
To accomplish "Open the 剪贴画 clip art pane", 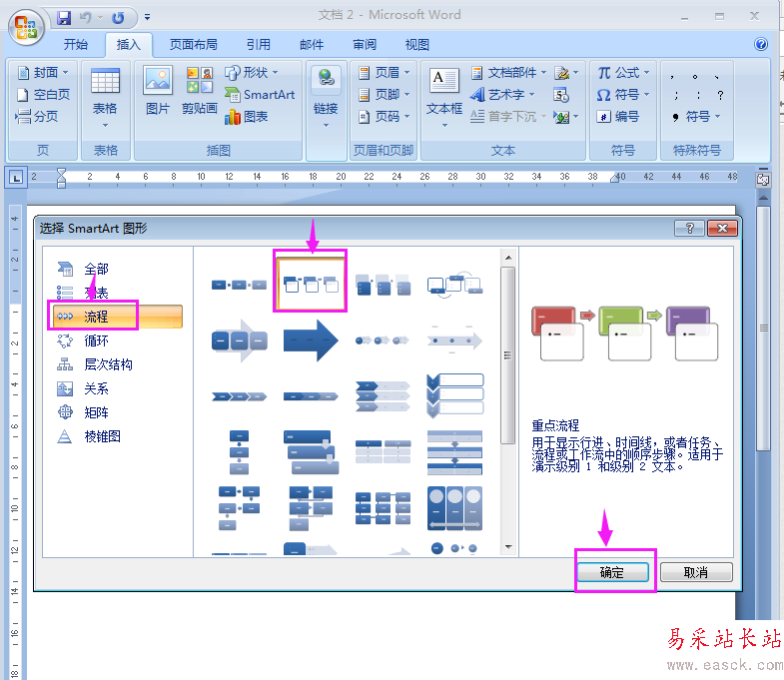I will coord(200,90).
